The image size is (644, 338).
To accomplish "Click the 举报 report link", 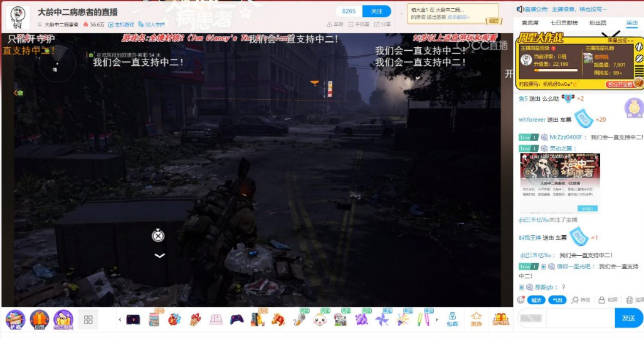I will (x=335, y=24).
